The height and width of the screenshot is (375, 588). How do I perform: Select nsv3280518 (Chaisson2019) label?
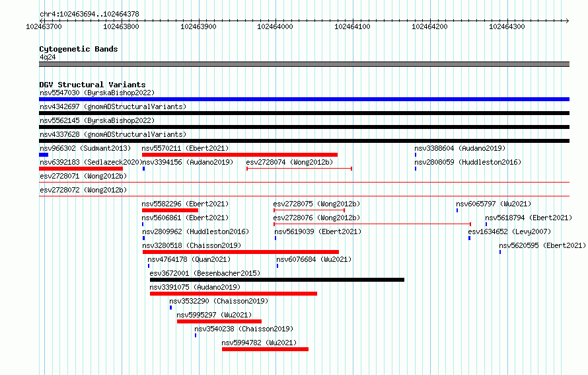point(192,245)
